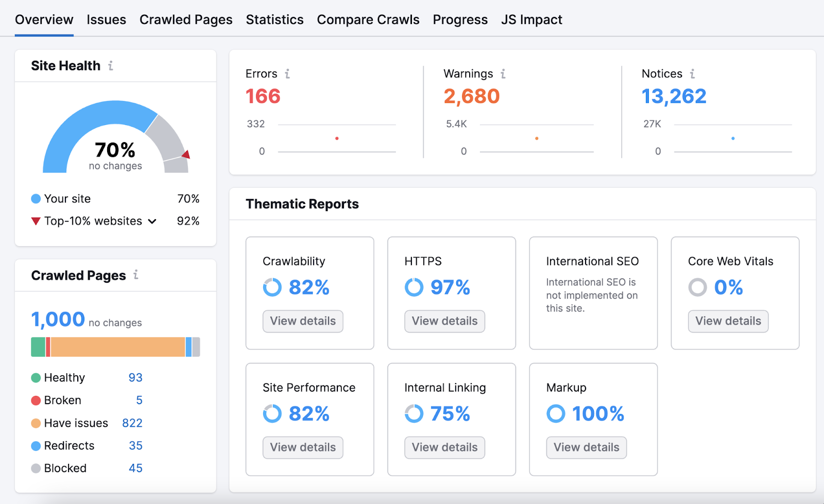Open the Site Health info tooltip icon
824x504 pixels.
111,65
